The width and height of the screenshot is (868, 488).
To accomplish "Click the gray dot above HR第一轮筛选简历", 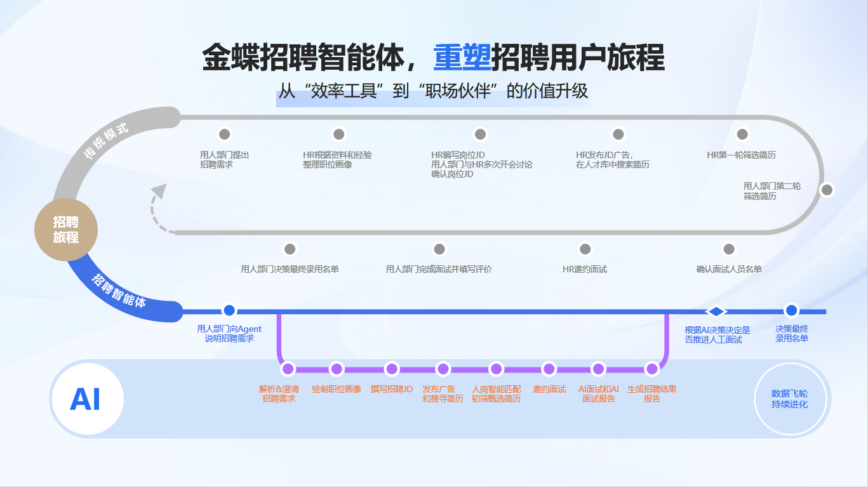I will pyautogui.click(x=742, y=134).
